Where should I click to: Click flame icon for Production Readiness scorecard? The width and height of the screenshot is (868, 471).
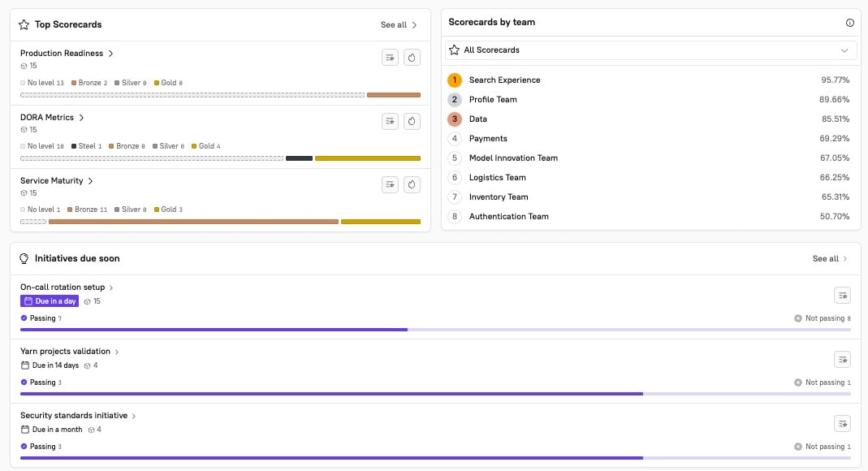pyautogui.click(x=412, y=58)
